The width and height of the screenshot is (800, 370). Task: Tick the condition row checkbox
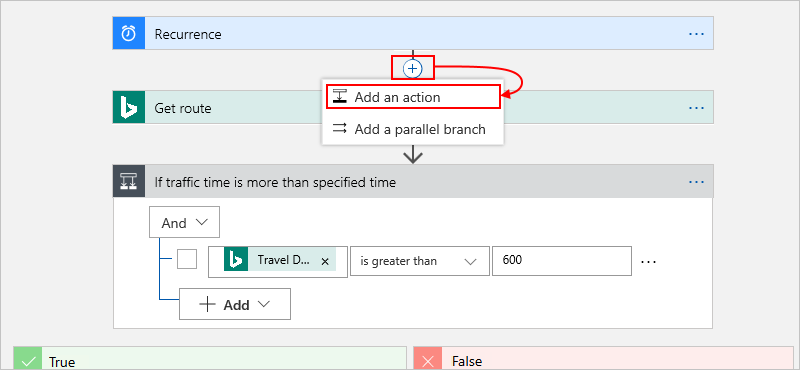coord(187,259)
